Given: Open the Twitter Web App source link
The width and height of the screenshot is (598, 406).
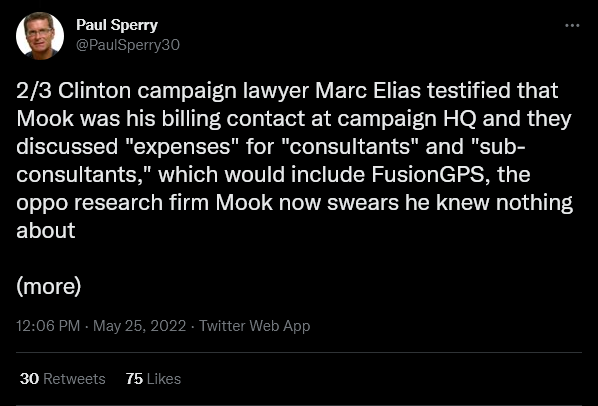Looking at the screenshot, I should pos(255,326).
